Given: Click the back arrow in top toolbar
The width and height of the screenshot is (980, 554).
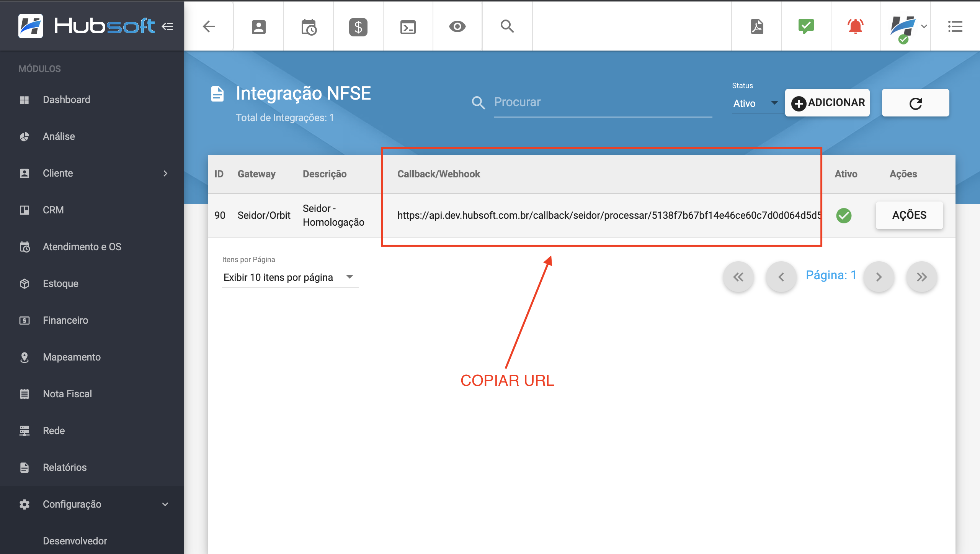Looking at the screenshot, I should [209, 26].
